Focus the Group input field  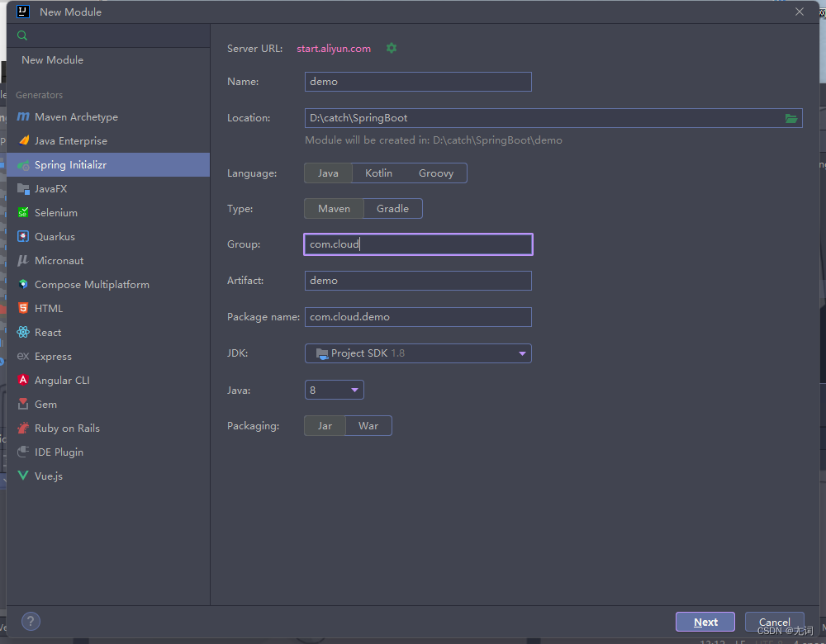(x=418, y=244)
